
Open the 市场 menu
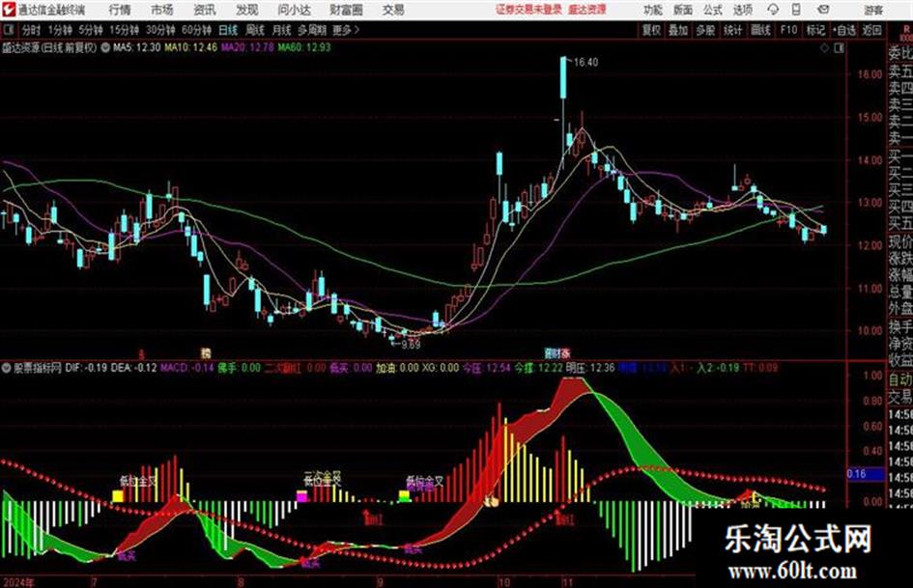click(x=162, y=10)
